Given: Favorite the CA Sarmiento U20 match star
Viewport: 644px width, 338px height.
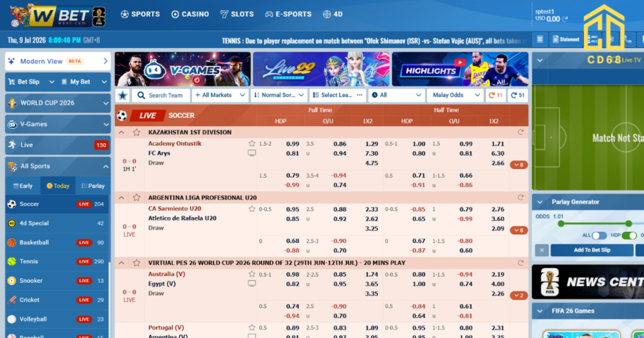Looking at the screenshot, I should click(x=252, y=209).
